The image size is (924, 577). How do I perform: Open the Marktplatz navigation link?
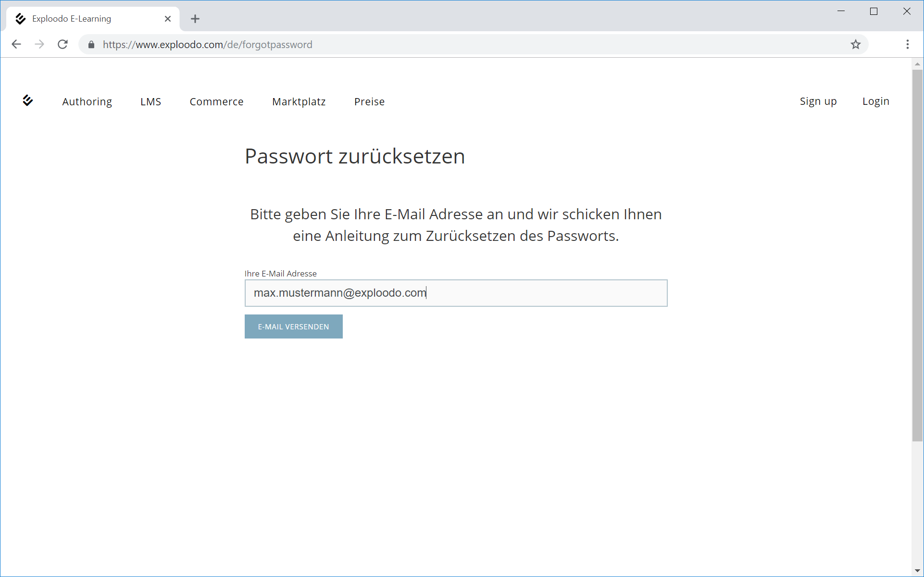point(299,101)
